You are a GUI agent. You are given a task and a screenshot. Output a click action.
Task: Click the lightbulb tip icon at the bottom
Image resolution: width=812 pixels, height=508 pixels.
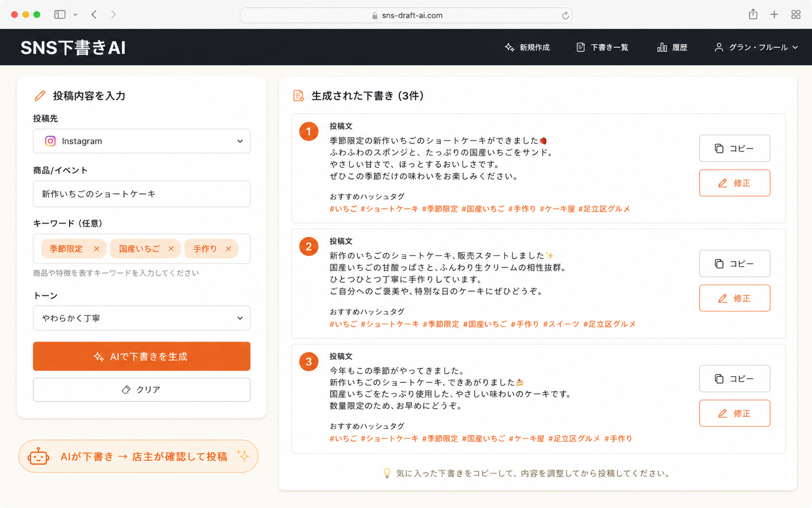tap(387, 473)
